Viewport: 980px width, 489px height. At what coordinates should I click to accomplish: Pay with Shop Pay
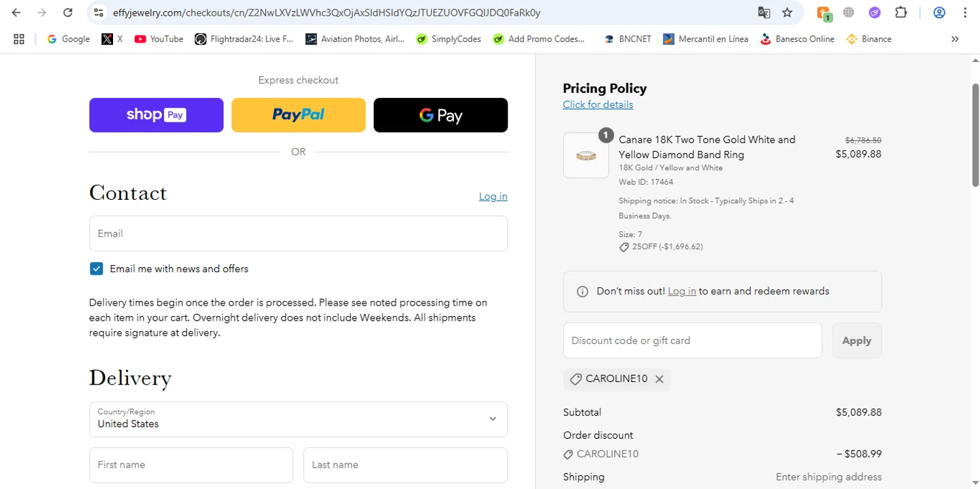[156, 115]
